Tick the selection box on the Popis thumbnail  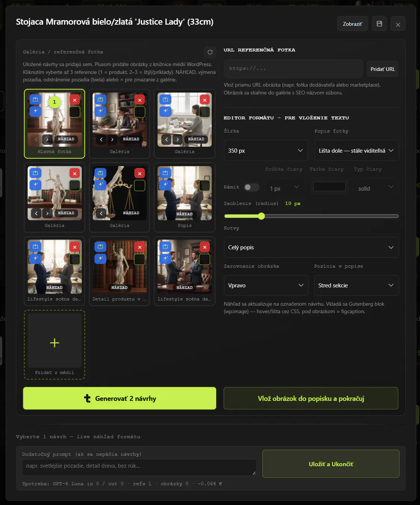point(205,186)
